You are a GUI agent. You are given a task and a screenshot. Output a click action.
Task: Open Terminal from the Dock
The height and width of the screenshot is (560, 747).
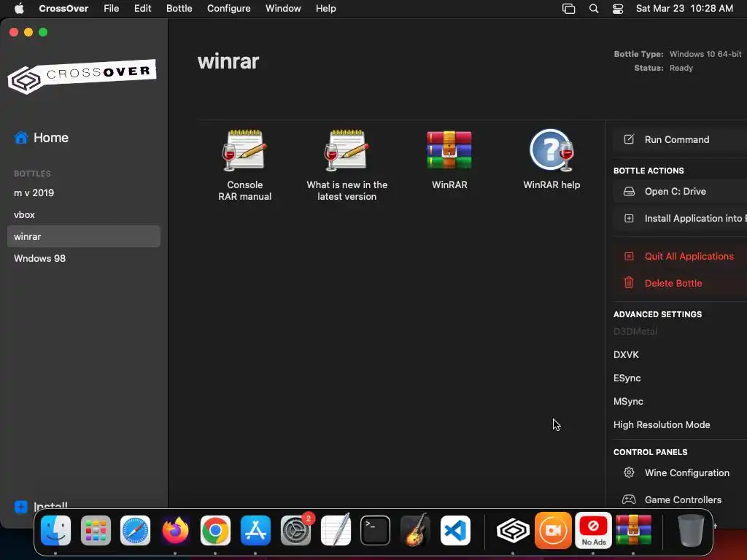click(x=376, y=530)
